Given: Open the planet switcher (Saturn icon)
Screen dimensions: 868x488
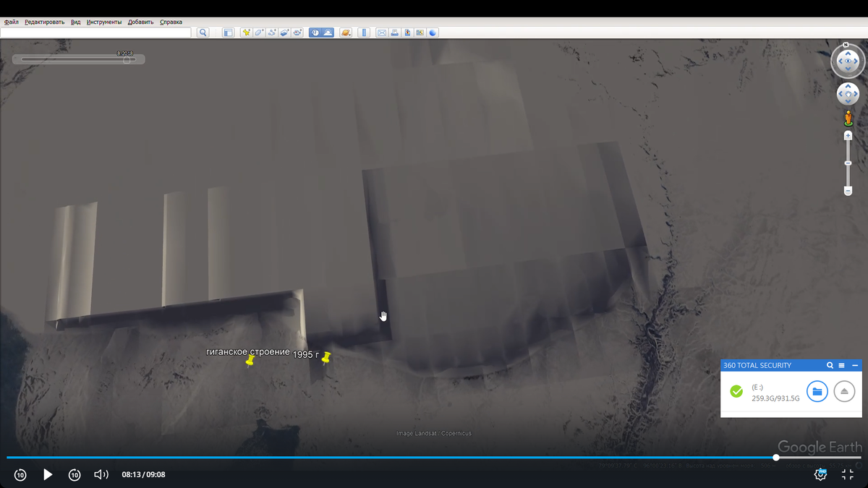Looking at the screenshot, I should pyautogui.click(x=346, y=33).
